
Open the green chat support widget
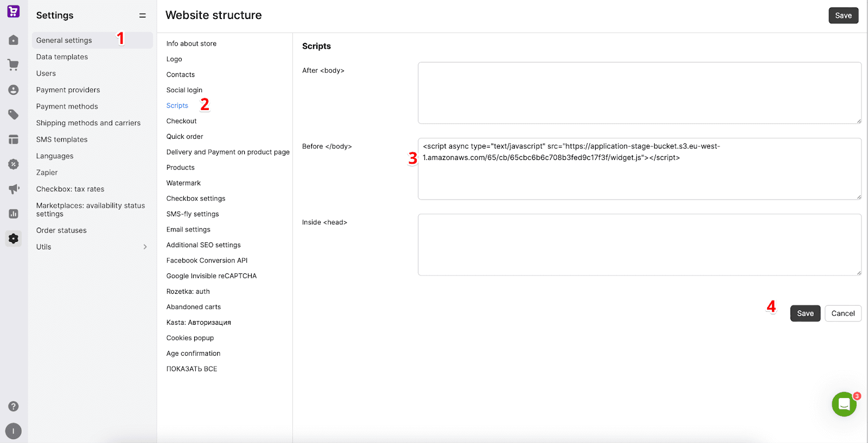844,405
